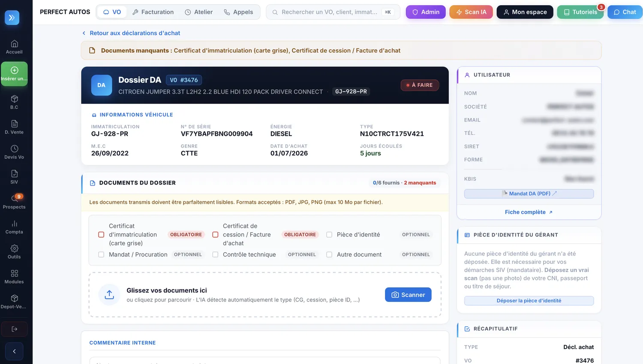Switch to VO tab
Viewport: 643px width, 364px height.
coord(112,12)
